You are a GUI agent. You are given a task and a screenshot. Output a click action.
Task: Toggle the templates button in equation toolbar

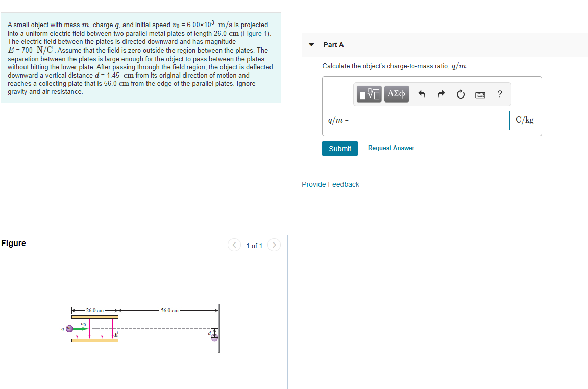368,94
